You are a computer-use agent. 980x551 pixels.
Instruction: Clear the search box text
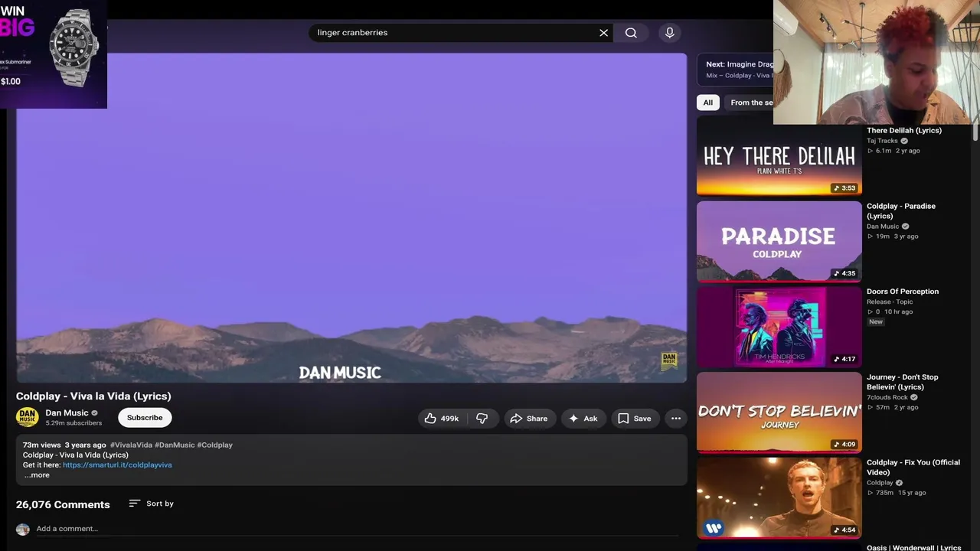(603, 33)
